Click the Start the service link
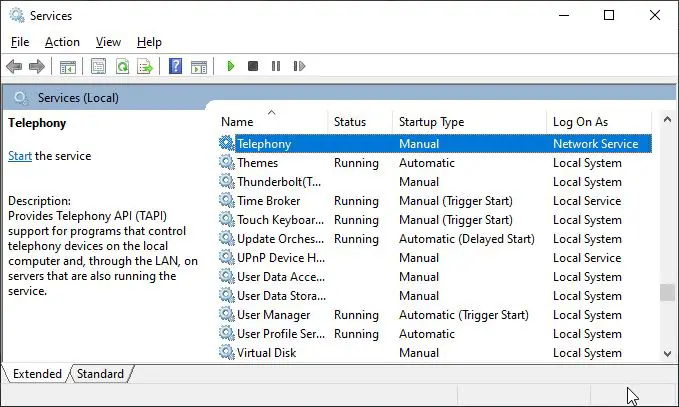 click(x=20, y=156)
